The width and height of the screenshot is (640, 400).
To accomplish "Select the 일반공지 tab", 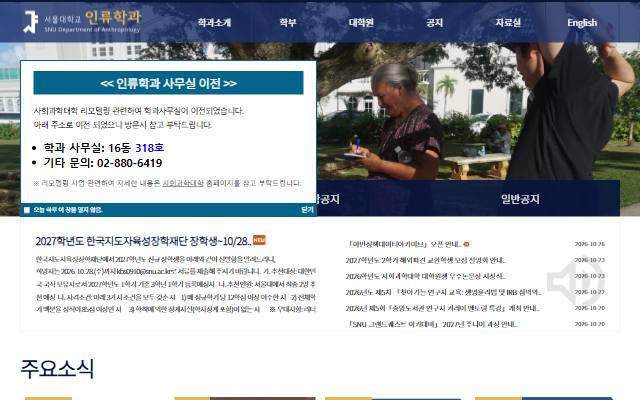I will pos(520,199).
